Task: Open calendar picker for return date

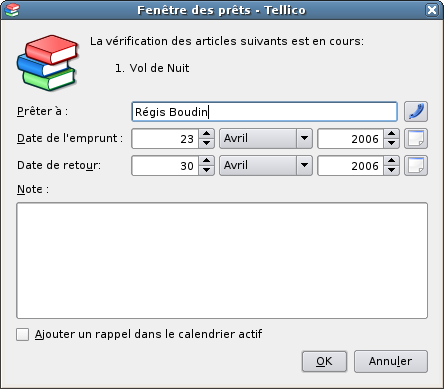Action: point(416,166)
